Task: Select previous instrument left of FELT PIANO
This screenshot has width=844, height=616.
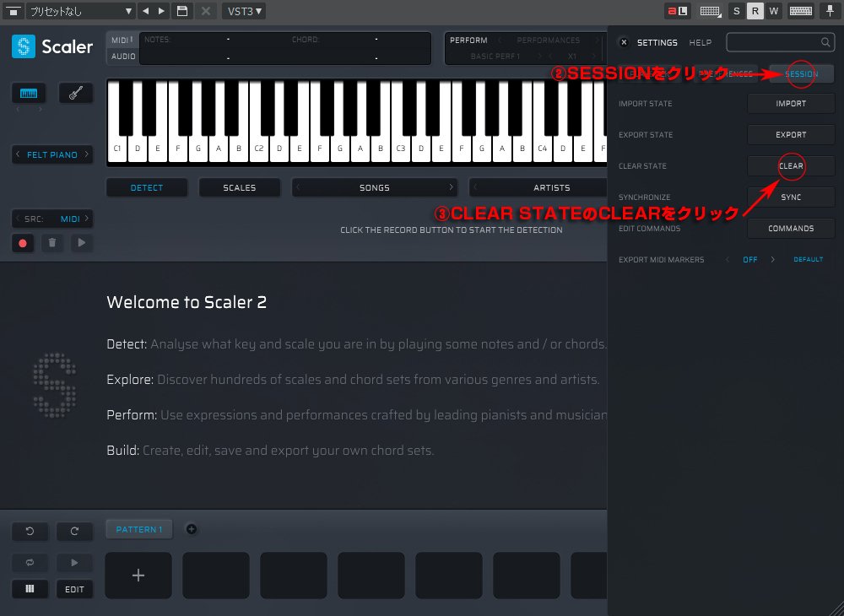Action: 18,154
